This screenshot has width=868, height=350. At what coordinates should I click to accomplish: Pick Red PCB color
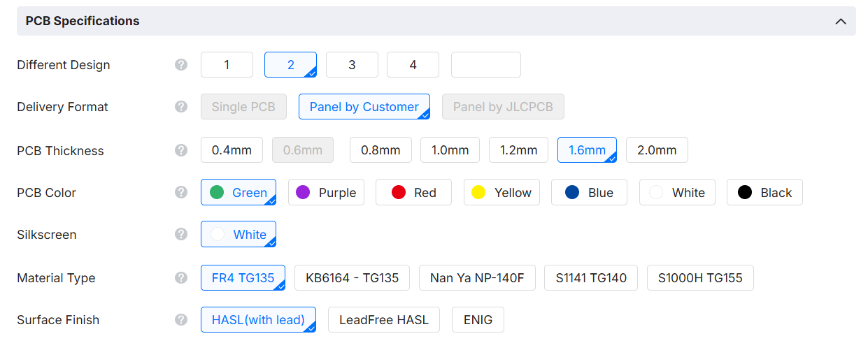pos(413,192)
